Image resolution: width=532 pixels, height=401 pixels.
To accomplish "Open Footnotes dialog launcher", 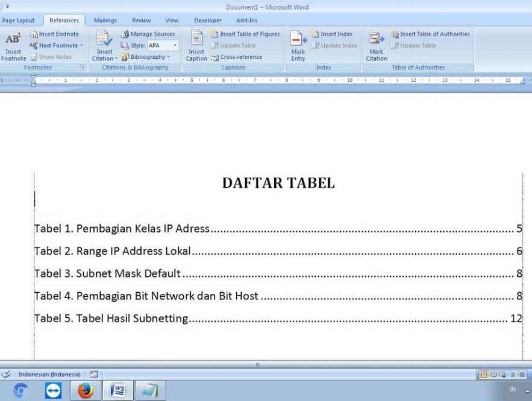I will (82, 67).
